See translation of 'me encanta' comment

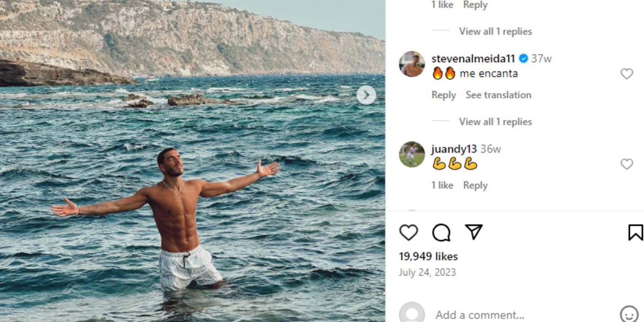click(498, 95)
